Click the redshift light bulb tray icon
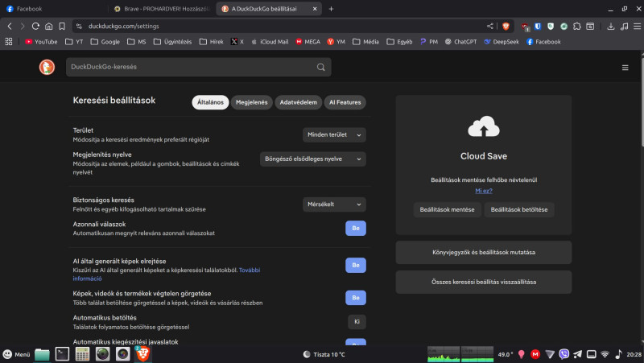This screenshot has width=644, height=363. point(521,354)
